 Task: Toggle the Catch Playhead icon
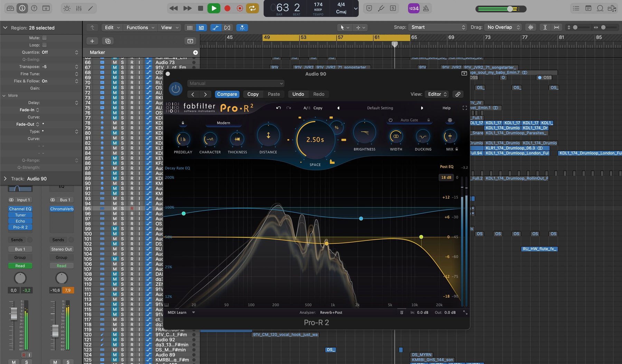(242, 28)
